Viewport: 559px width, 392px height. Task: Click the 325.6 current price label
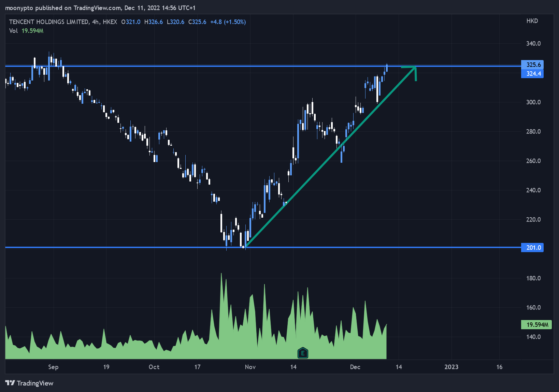pyautogui.click(x=532, y=65)
